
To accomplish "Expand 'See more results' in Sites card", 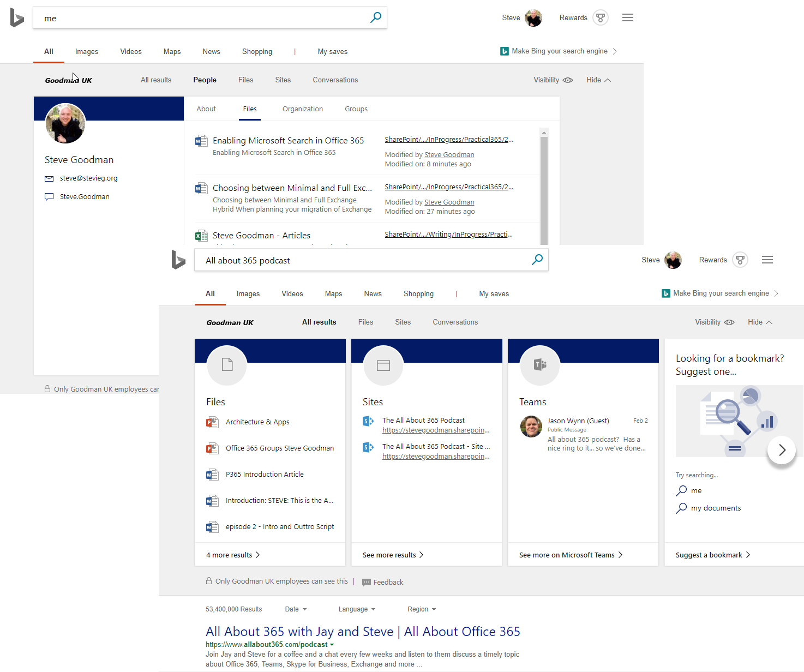I will [393, 555].
